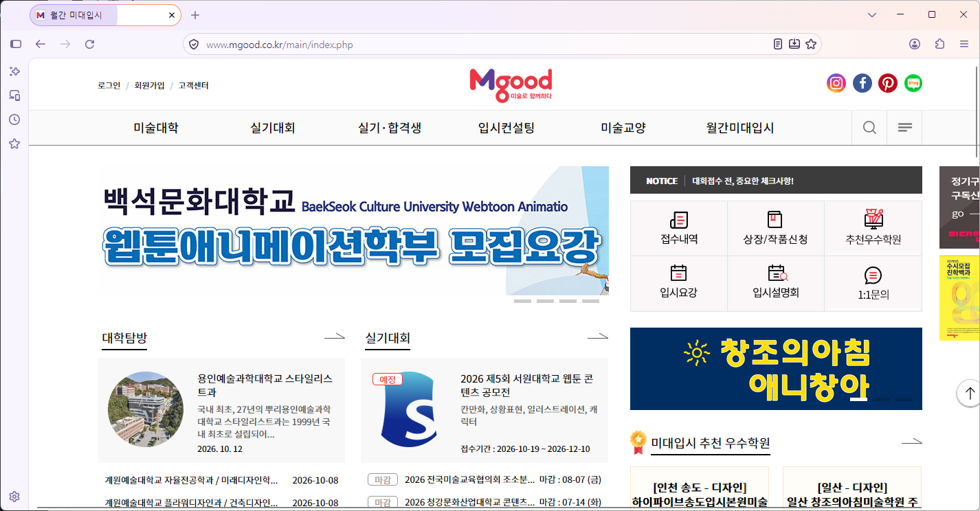Open the Pinterest social link

[x=888, y=83]
